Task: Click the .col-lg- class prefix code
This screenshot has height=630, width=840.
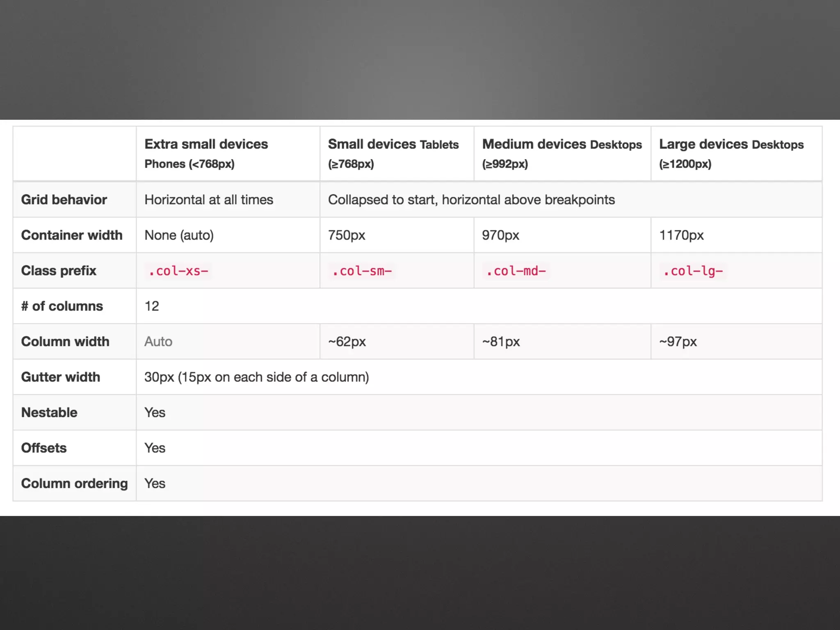Action: (693, 271)
